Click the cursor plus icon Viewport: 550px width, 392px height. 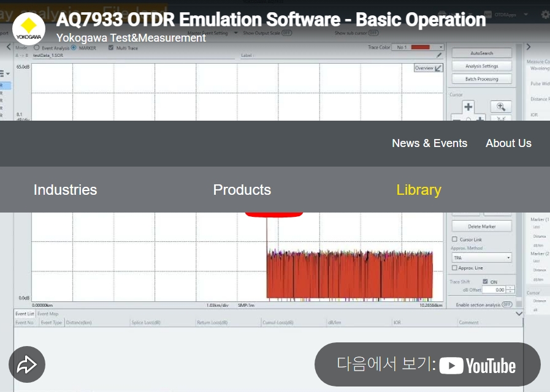coord(468,107)
